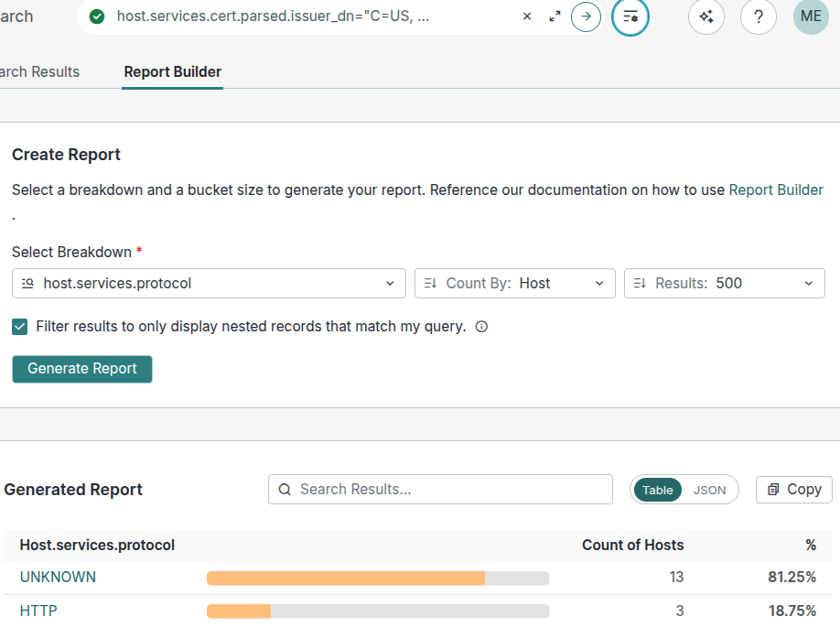This screenshot has width=840, height=627.
Task: Click the Generate Report button
Action: [82, 369]
